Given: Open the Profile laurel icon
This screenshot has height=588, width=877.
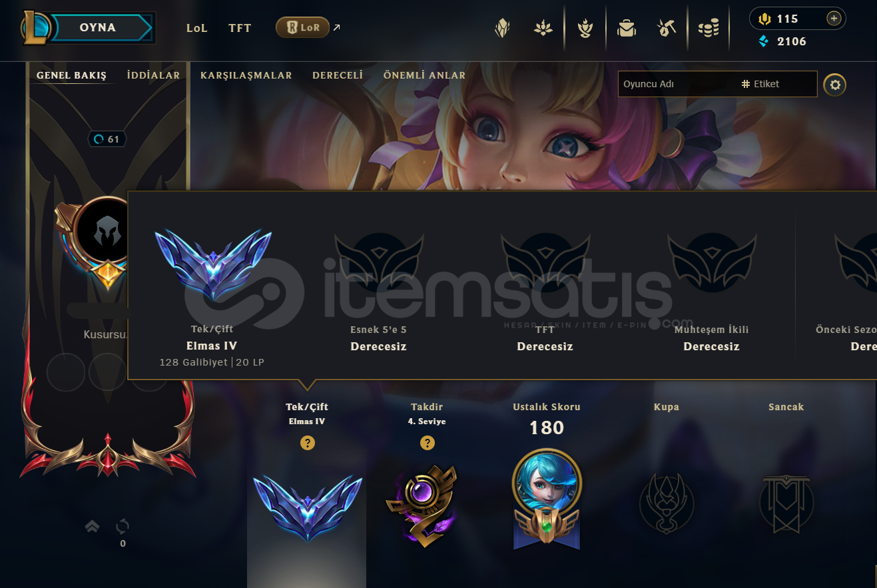Looking at the screenshot, I should tap(585, 28).
